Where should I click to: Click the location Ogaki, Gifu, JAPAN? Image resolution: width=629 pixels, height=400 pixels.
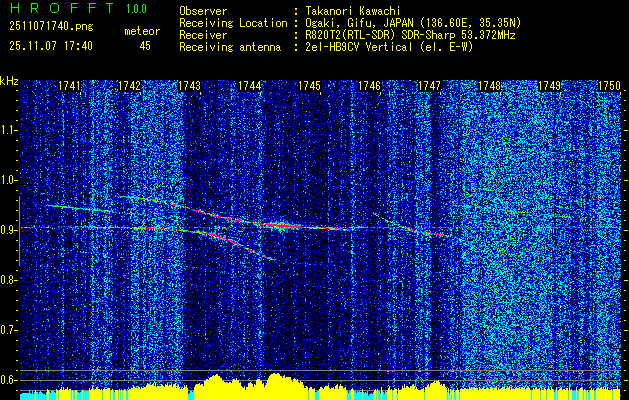[359, 23]
